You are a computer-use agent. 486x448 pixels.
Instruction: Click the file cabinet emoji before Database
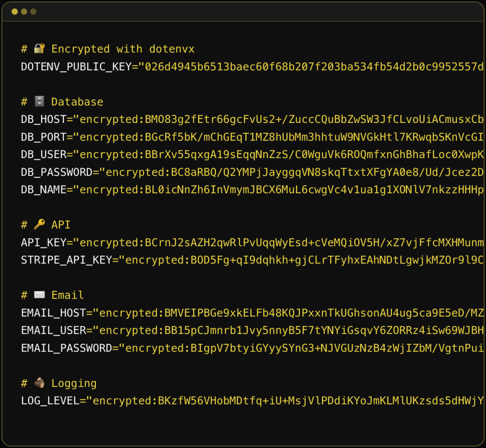pyautogui.click(x=39, y=102)
